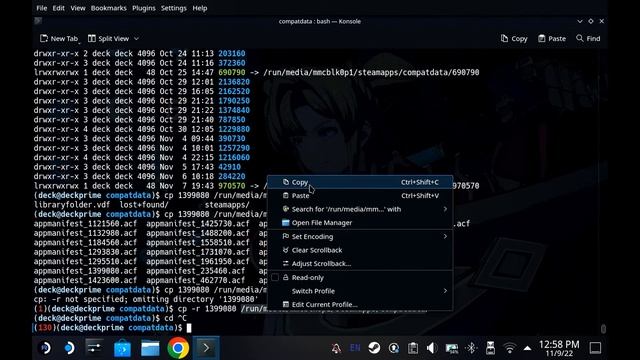Click directory name 1229880 in listing

pyautogui.click(x=234, y=129)
